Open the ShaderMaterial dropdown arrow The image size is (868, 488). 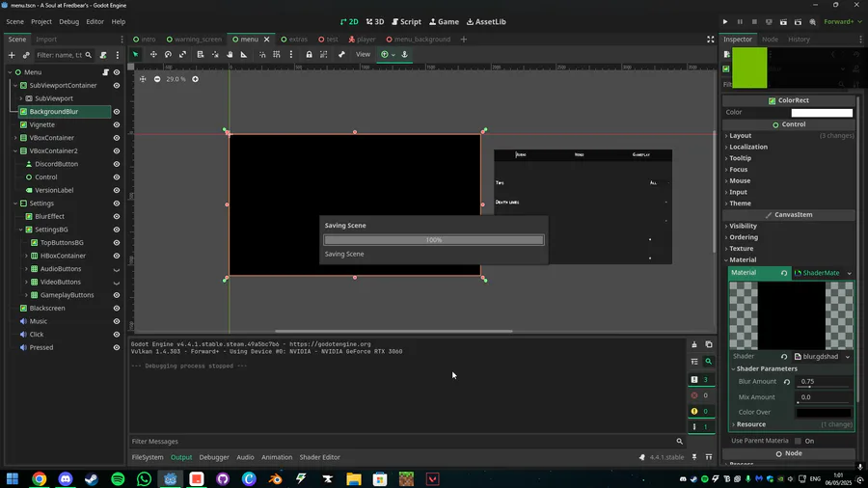[849, 273]
